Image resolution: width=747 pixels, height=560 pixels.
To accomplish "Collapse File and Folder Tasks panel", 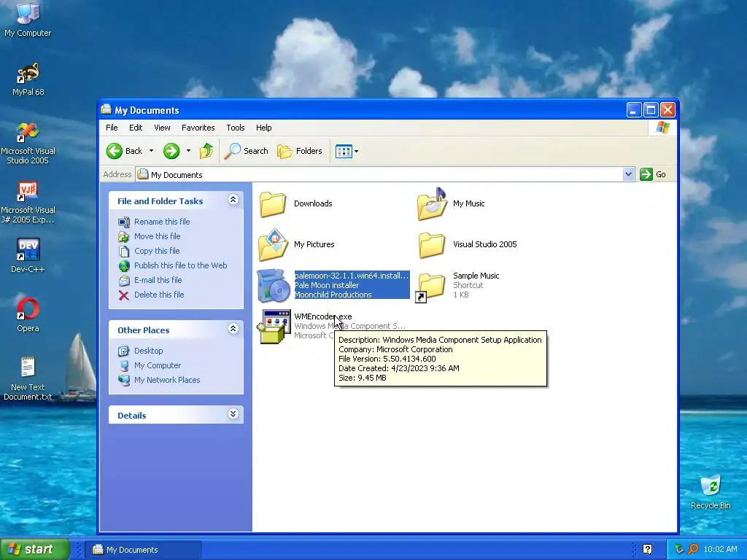I will [x=233, y=200].
